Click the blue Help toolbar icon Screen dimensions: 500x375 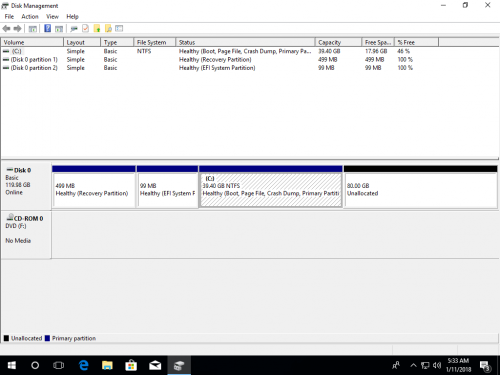pos(48,29)
